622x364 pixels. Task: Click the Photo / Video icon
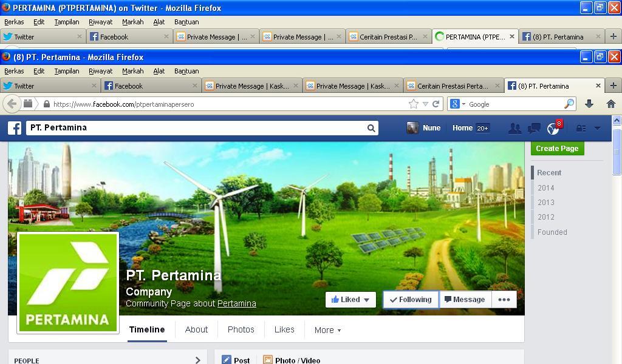click(268, 360)
